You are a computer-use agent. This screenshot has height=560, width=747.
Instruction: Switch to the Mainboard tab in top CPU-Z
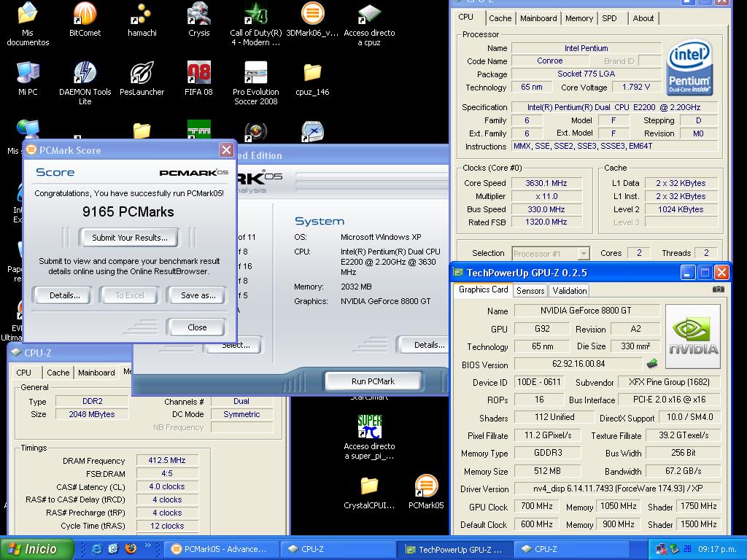click(x=538, y=18)
